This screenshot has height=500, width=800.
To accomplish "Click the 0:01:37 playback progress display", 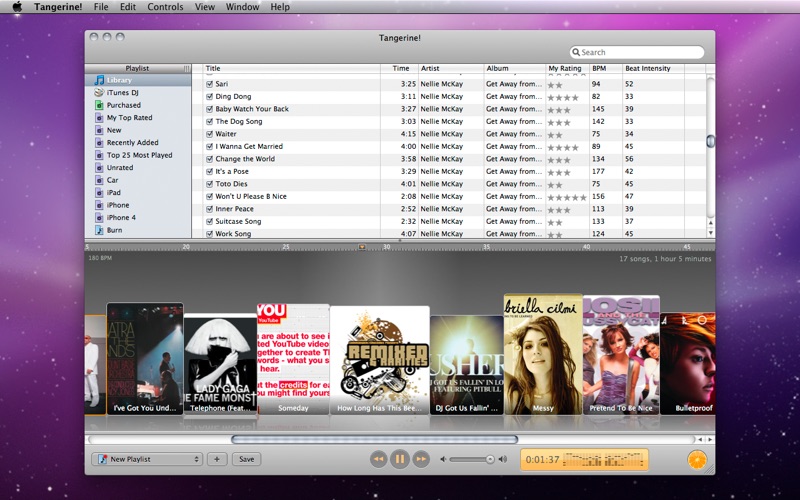I will (x=584, y=459).
